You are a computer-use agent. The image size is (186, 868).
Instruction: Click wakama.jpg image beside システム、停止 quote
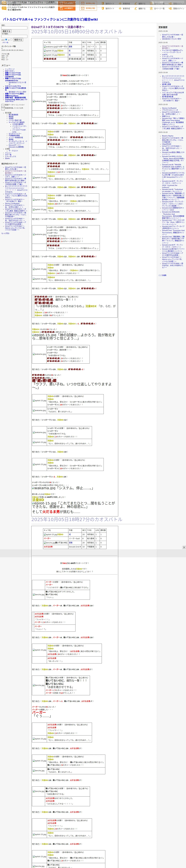tap(44, 488)
